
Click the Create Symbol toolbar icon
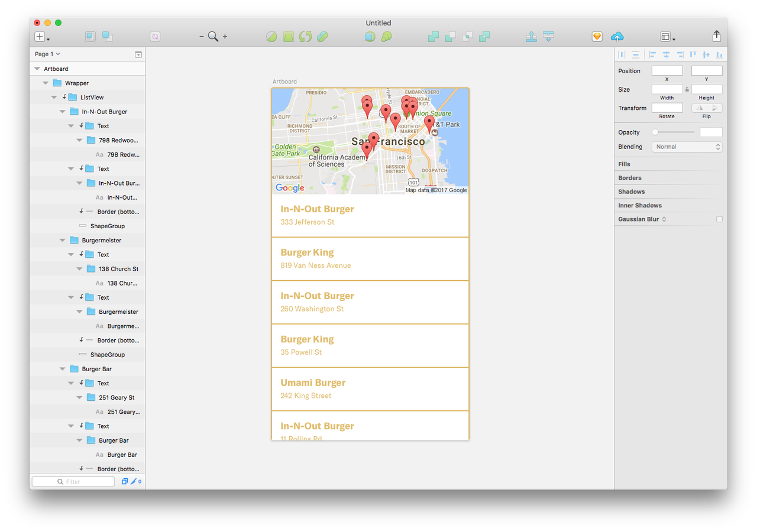(x=154, y=37)
